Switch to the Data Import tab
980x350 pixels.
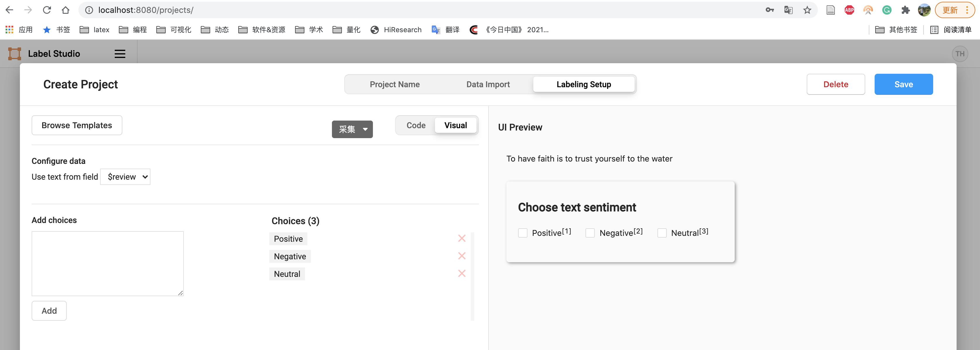pos(488,85)
